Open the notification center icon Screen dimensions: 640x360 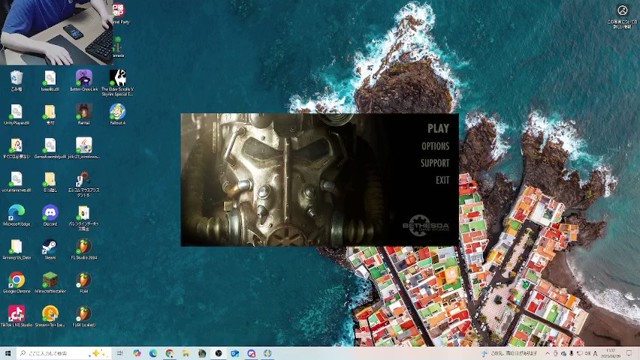629,353
